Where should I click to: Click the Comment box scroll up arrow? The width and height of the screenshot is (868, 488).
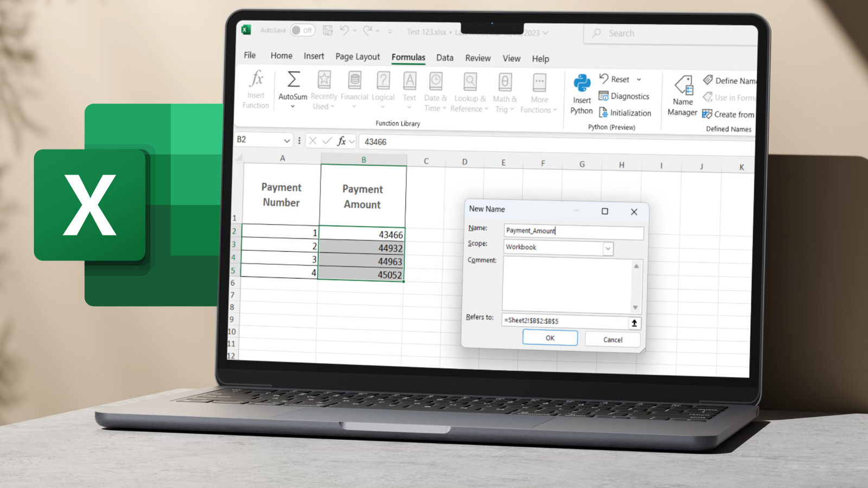coord(636,266)
